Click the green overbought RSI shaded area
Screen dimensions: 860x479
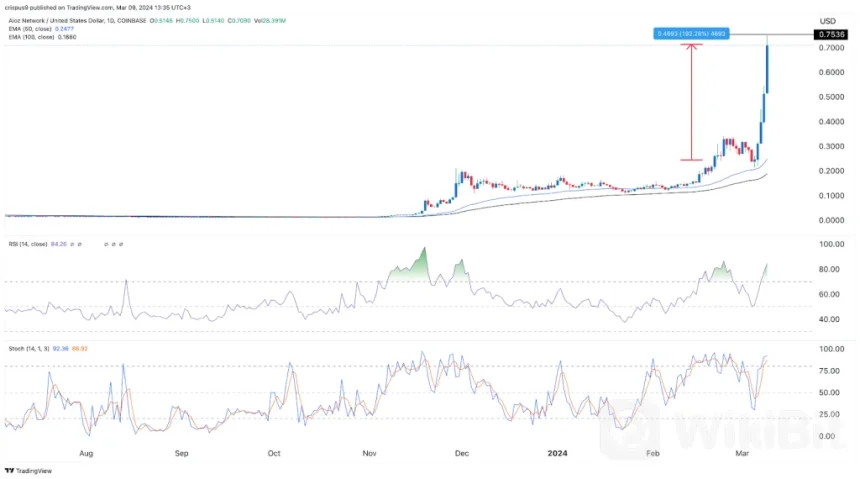[408, 269]
